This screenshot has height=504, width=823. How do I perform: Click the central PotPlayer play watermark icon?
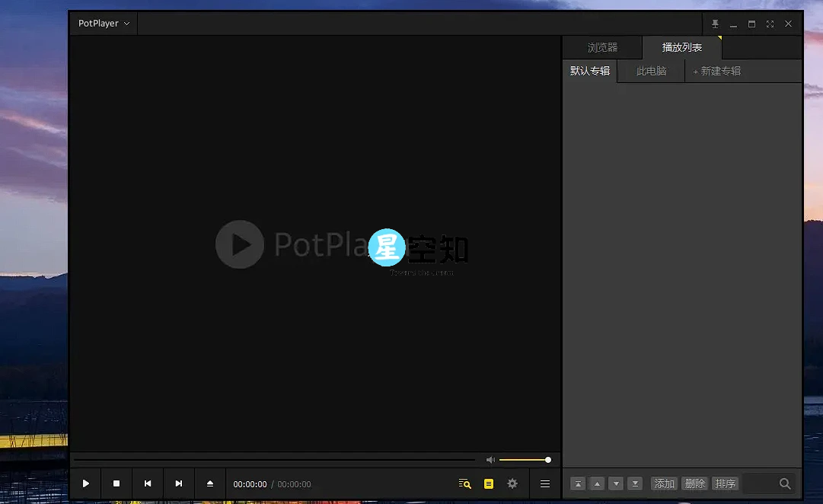(239, 244)
